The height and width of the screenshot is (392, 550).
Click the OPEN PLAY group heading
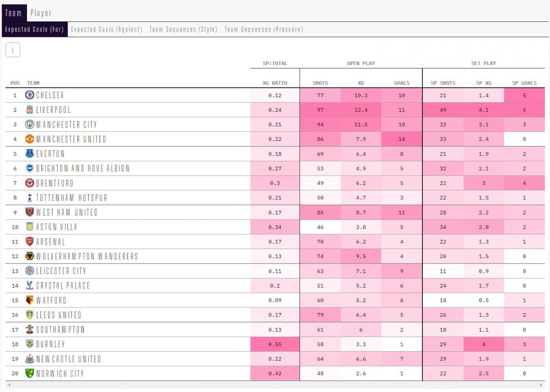361,63
